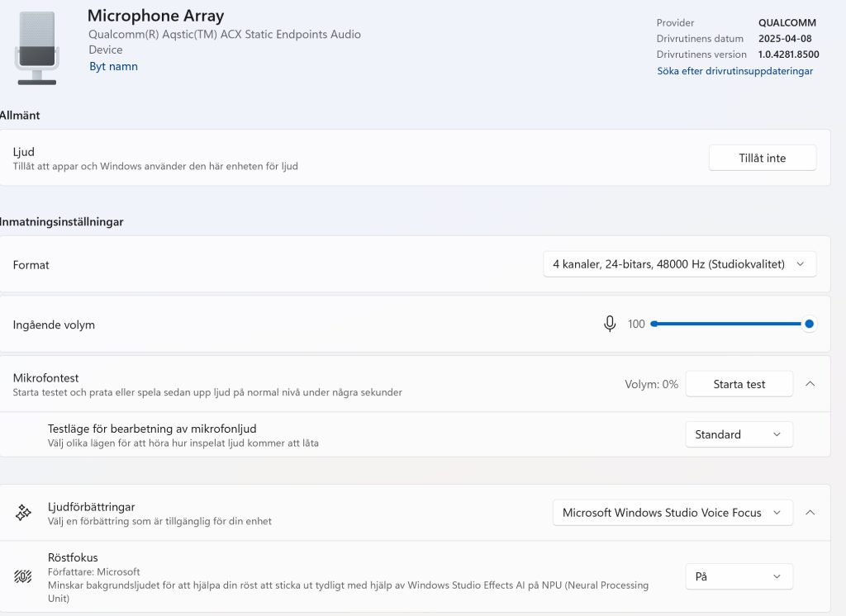The height and width of the screenshot is (616, 846).
Task: Click Byt namn to rename the device
Action: [113, 66]
